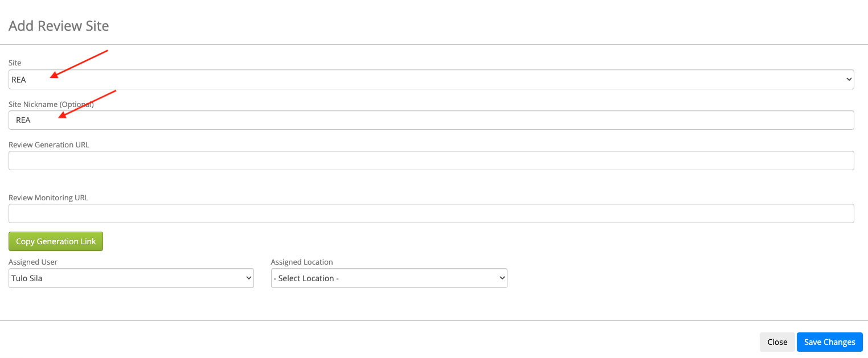Open the Assigned User dropdown

(131, 278)
